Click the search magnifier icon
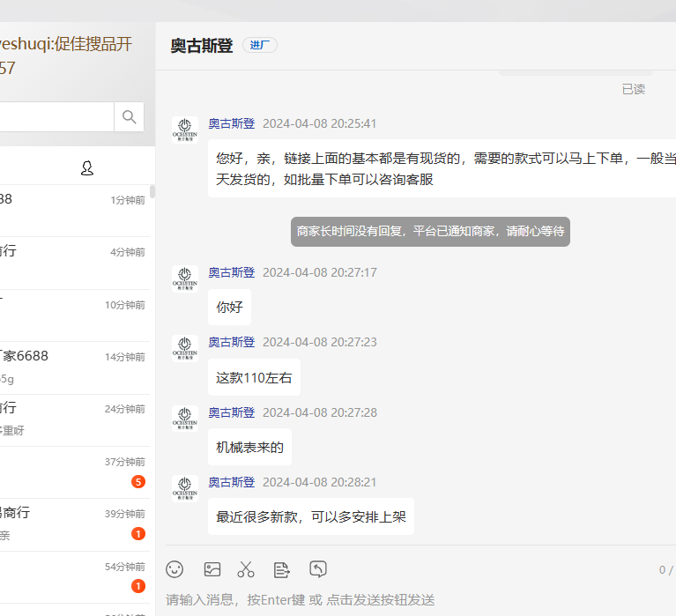 tap(130, 116)
